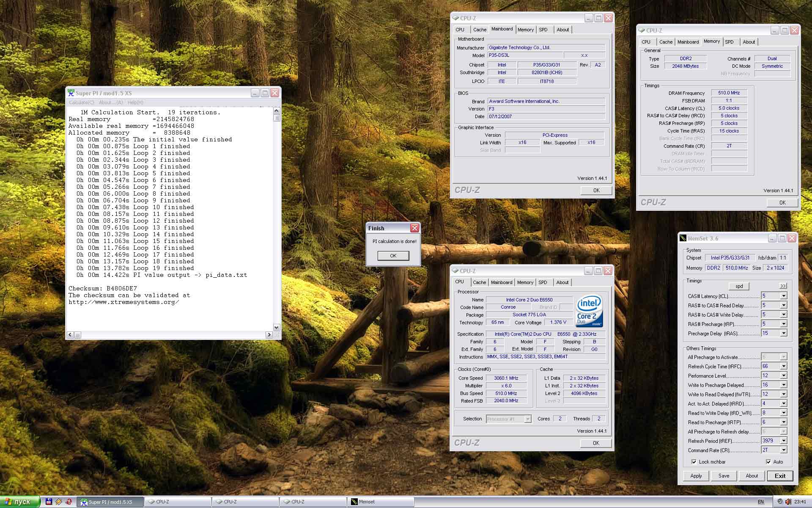
Task: Toggle the Lock mchbar checkbox
Action: click(694, 462)
